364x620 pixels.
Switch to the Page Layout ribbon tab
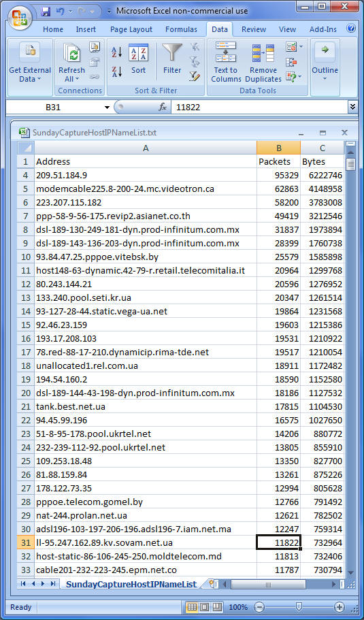click(x=131, y=29)
